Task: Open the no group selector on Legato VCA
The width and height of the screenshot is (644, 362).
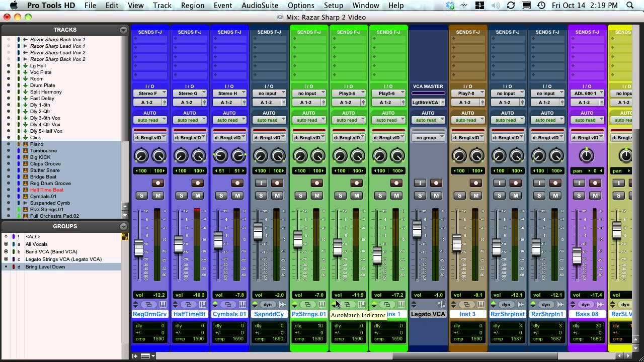Action: 428,138
